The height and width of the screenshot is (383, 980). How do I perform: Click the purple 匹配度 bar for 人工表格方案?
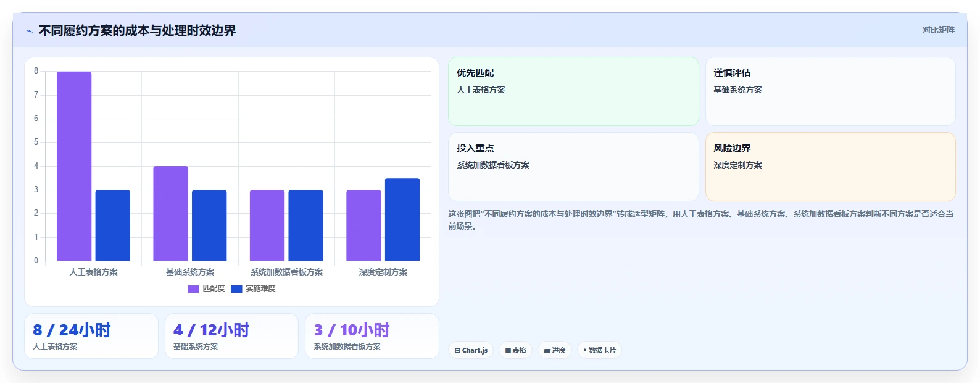[74, 166]
